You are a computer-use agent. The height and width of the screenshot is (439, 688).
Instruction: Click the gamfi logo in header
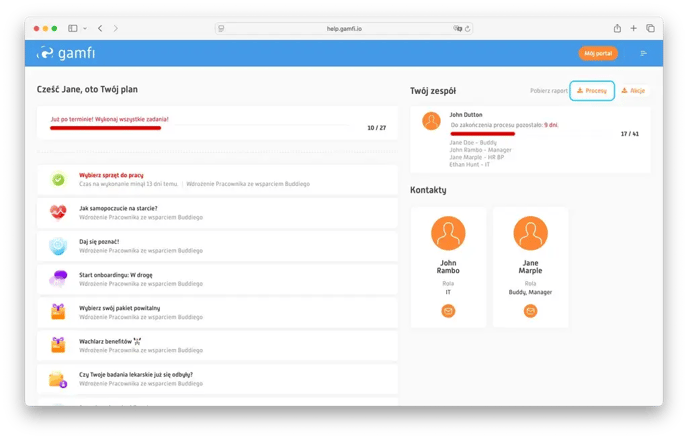[66, 53]
